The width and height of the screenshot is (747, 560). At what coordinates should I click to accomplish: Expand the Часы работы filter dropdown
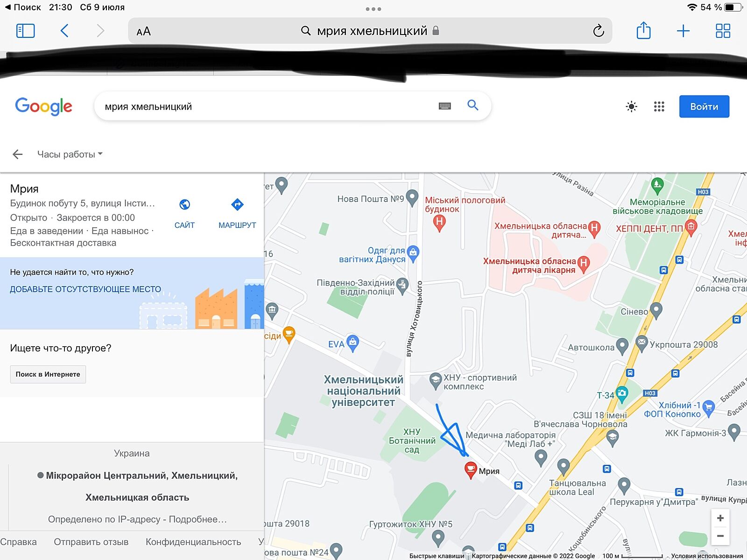click(70, 154)
